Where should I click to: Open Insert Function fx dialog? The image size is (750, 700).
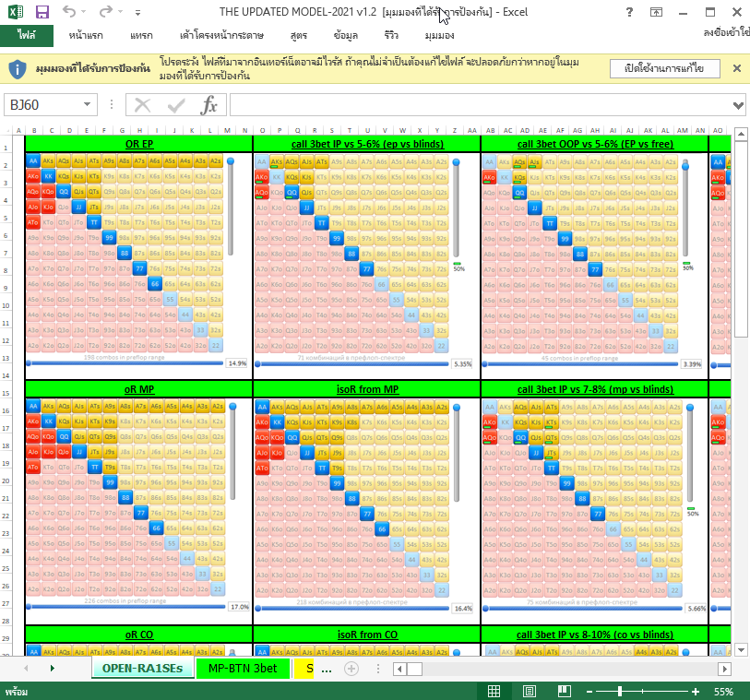[209, 105]
